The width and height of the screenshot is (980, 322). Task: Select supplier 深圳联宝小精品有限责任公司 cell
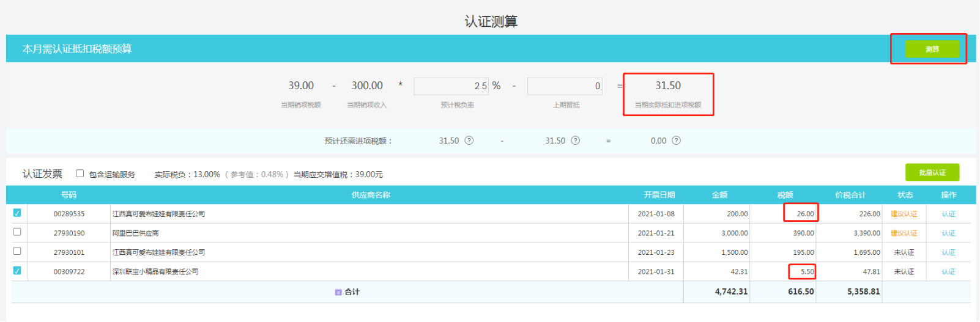pyautogui.click(x=369, y=272)
